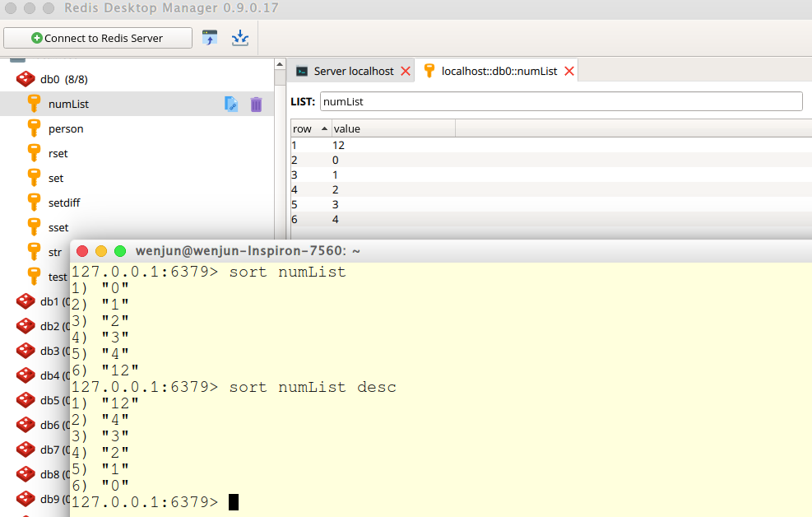Expand the db9 database node

pyautogui.click(x=26, y=499)
